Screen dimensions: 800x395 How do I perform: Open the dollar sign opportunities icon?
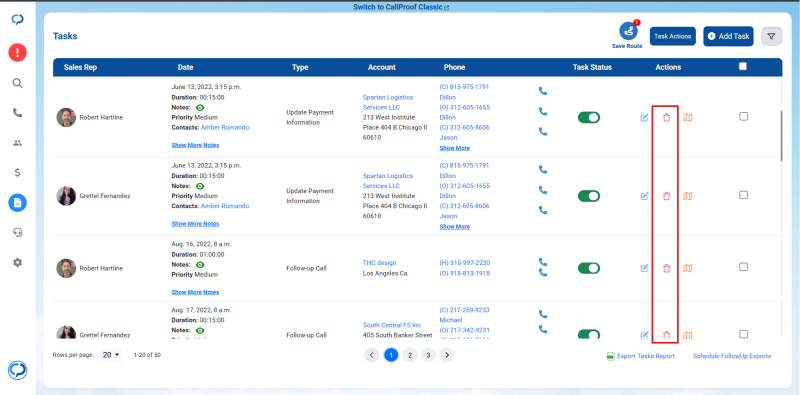click(x=17, y=172)
